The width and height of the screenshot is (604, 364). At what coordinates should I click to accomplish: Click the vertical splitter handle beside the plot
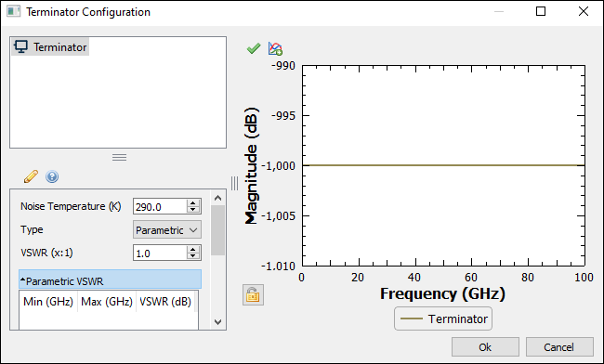click(234, 183)
